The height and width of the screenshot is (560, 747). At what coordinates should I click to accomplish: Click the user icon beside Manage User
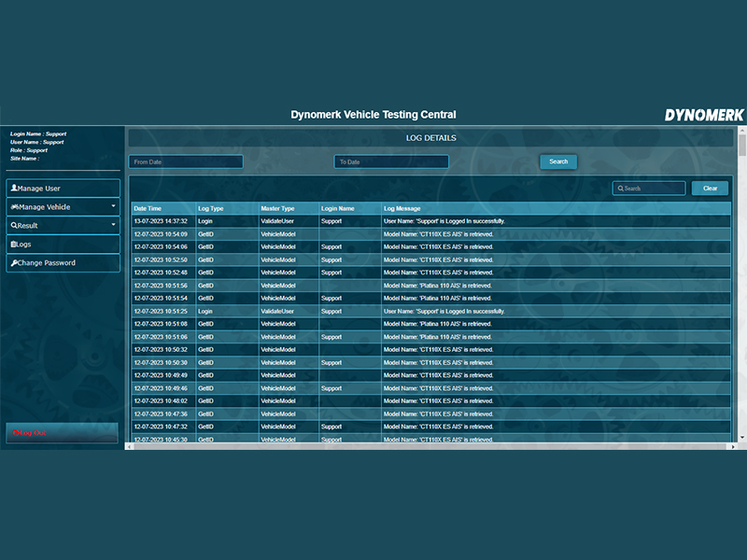coord(14,189)
